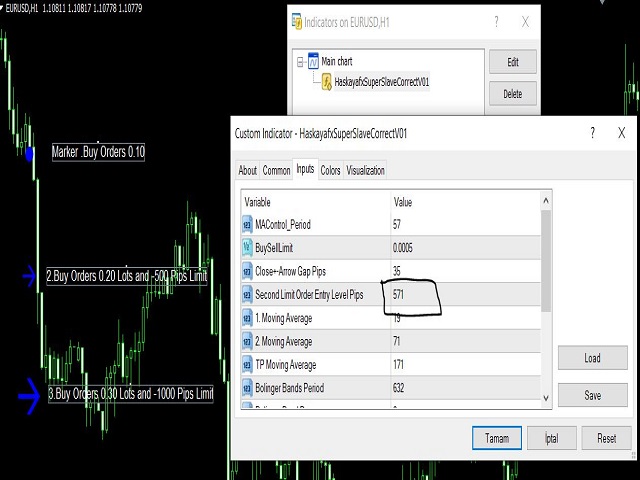The width and height of the screenshot is (640, 480).
Task: Click the Value column header
Action: tap(403, 202)
